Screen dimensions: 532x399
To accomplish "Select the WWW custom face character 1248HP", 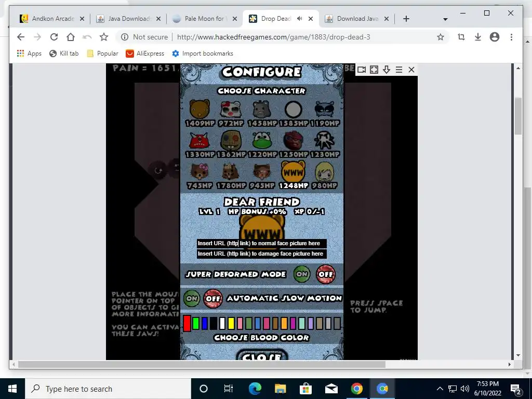I will pyautogui.click(x=294, y=171).
